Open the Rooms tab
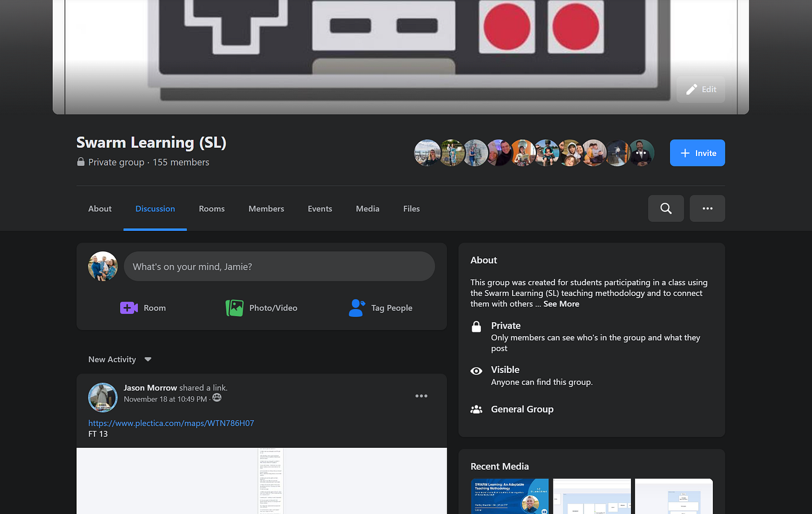Screen dimensions: 812x514 tap(212, 209)
